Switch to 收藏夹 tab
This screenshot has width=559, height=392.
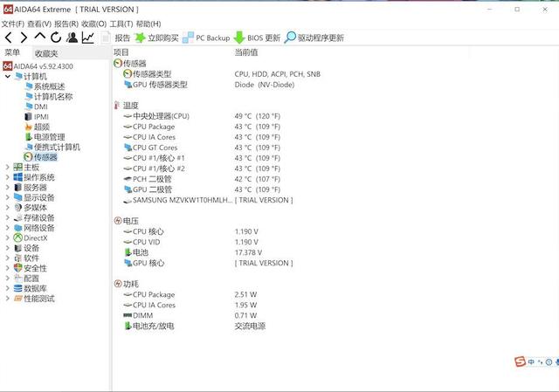46,53
